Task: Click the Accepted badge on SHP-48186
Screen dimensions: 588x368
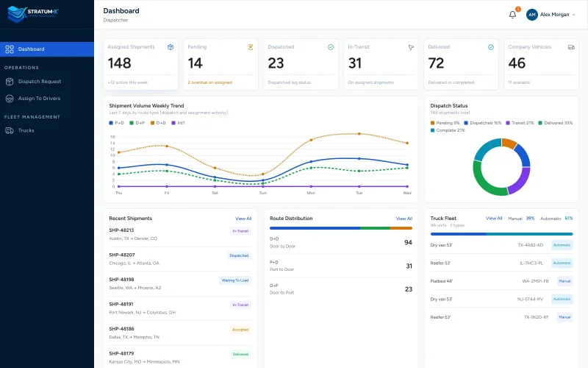Action: 240,330
